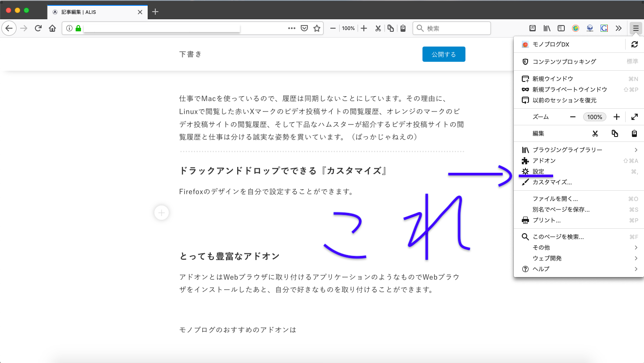Screen dimensions: 644x363
Task: Select 新規プライベートウインドウ menu item
Action: [x=579, y=90]
